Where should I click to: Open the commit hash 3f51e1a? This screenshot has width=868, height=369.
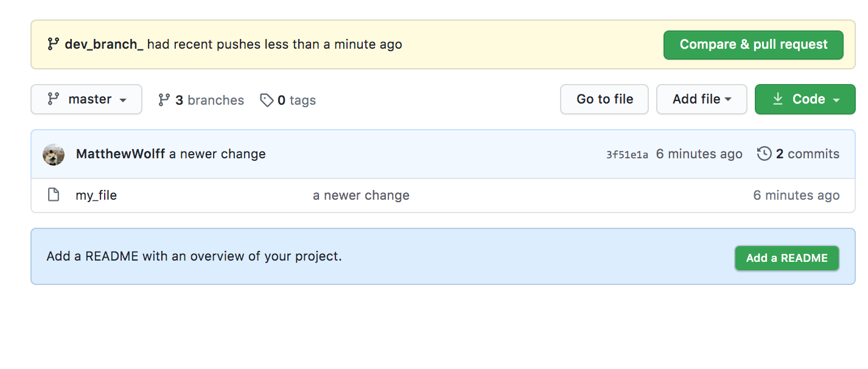(627, 155)
